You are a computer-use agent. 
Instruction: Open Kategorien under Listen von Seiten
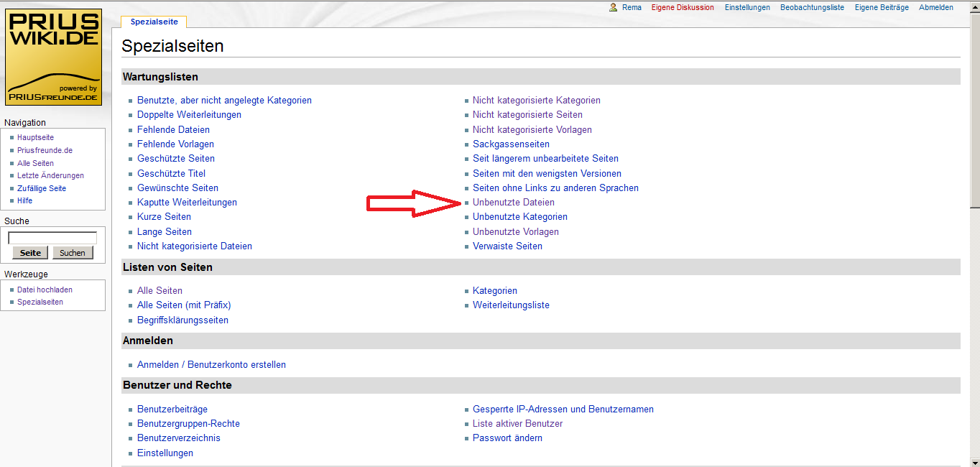[494, 291]
